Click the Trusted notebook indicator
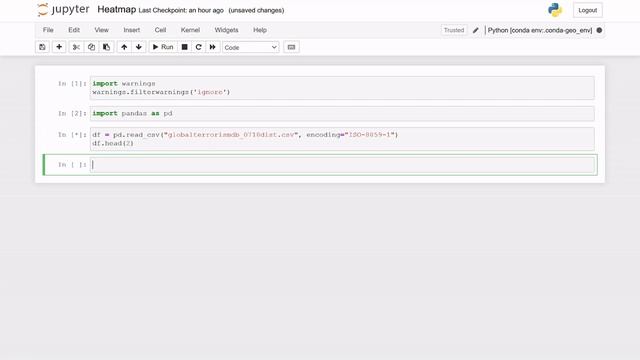The height and width of the screenshot is (360, 640). [x=454, y=30]
